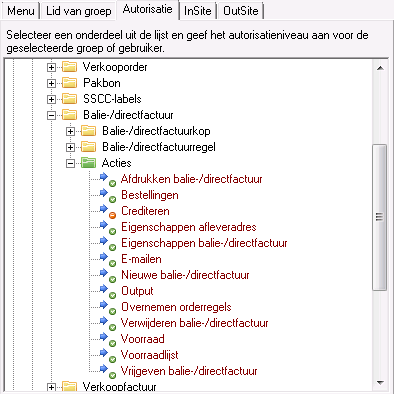Expand the Pakbon node
Viewport: 394px width, 394px height.
(x=51, y=83)
